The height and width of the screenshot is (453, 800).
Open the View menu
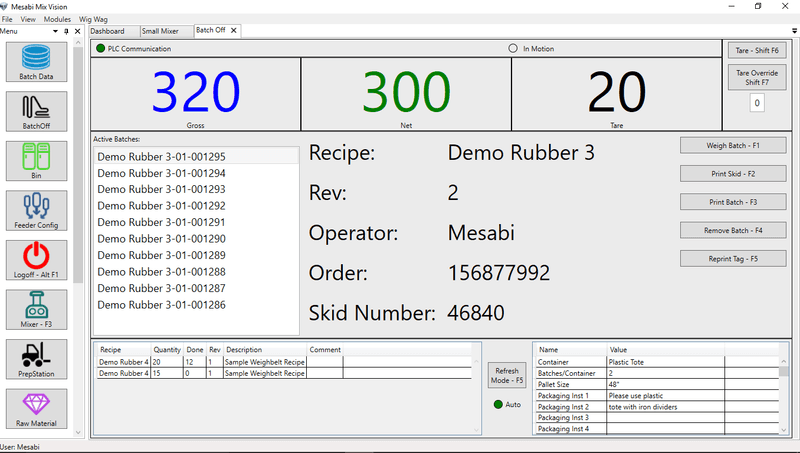point(28,19)
